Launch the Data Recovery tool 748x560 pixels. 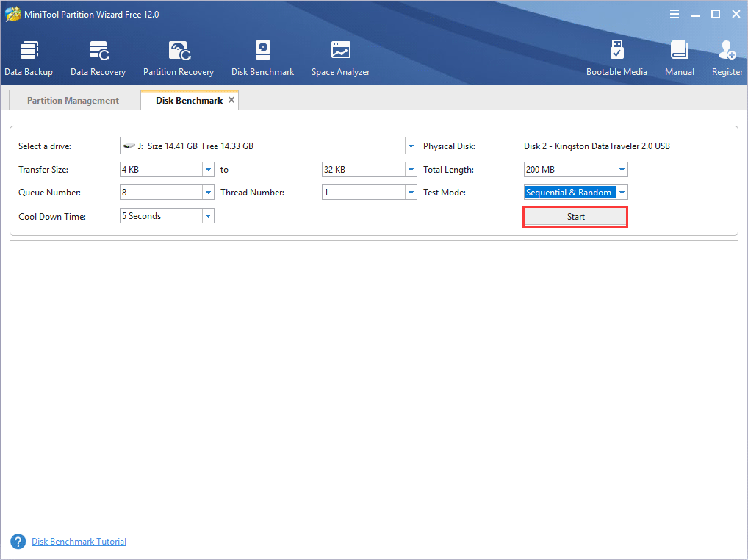[98, 59]
